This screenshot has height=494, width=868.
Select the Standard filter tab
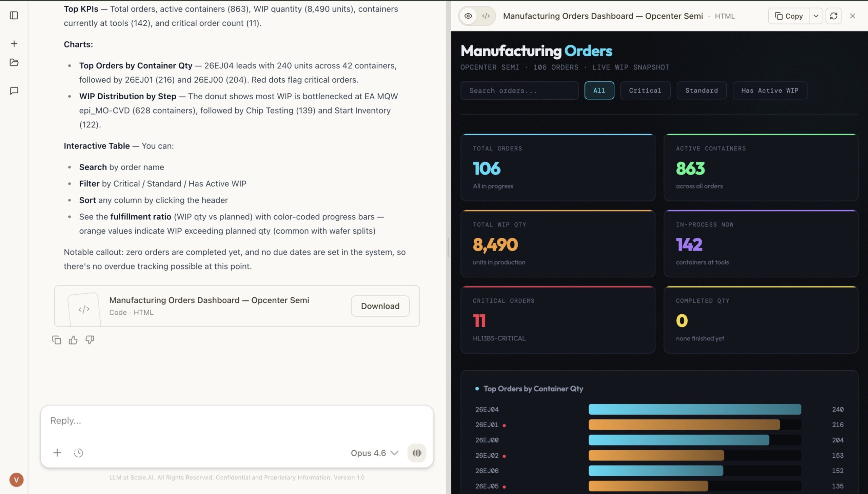(x=701, y=90)
